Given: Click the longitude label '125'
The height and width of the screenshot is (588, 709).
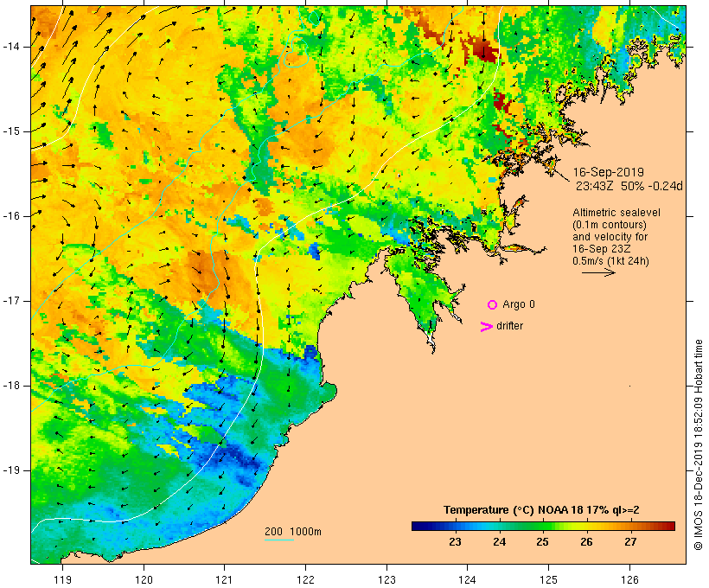Looking at the screenshot, I should (549, 579).
